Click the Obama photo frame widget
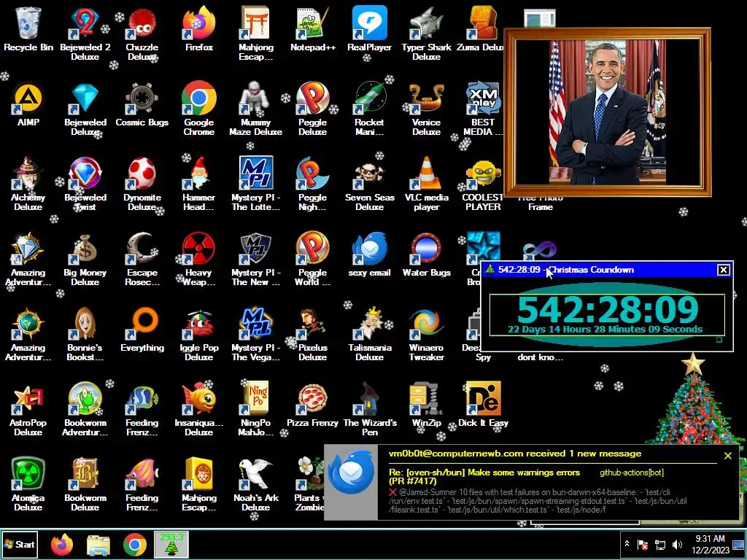Image resolution: width=747 pixels, height=560 pixels. click(x=608, y=112)
